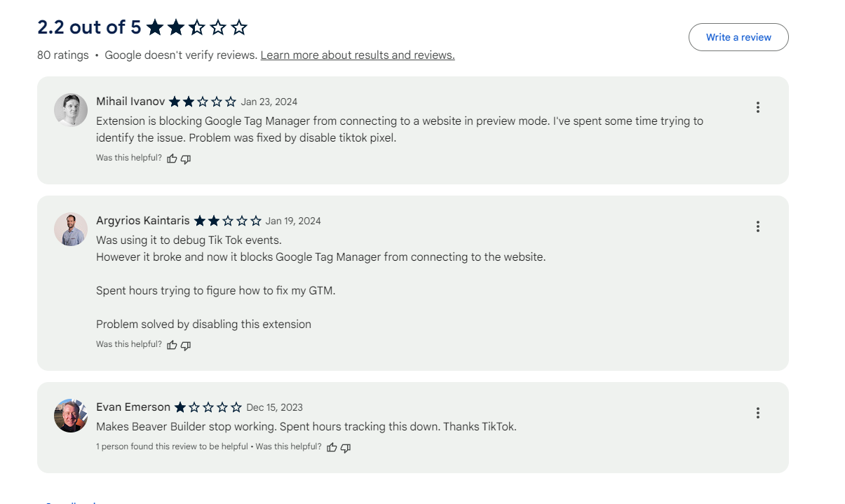Viewport: 845px width, 504px height.
Task: Click the reviewer name Mihail Ivanov
Action: (130, 102)
